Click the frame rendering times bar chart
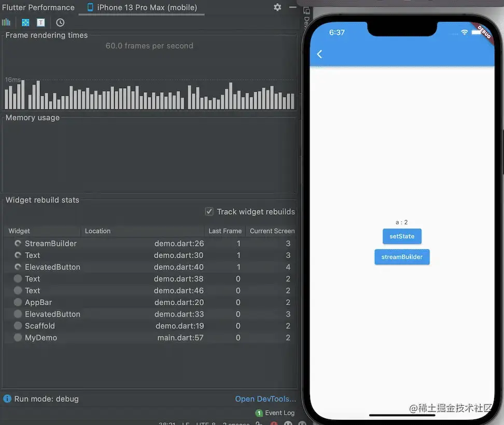Viewport: 504px width, 425px height. click(x=149, y=95)
